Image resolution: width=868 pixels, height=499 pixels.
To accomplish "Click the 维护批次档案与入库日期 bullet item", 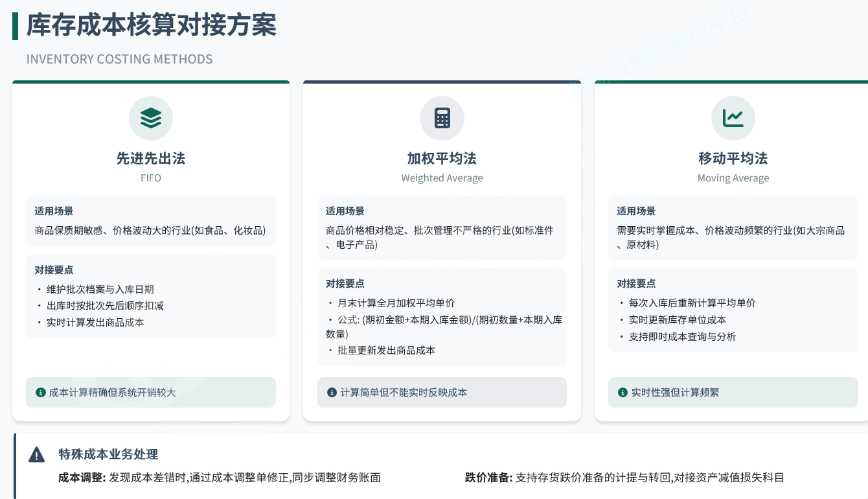I will tap(100, 290).
